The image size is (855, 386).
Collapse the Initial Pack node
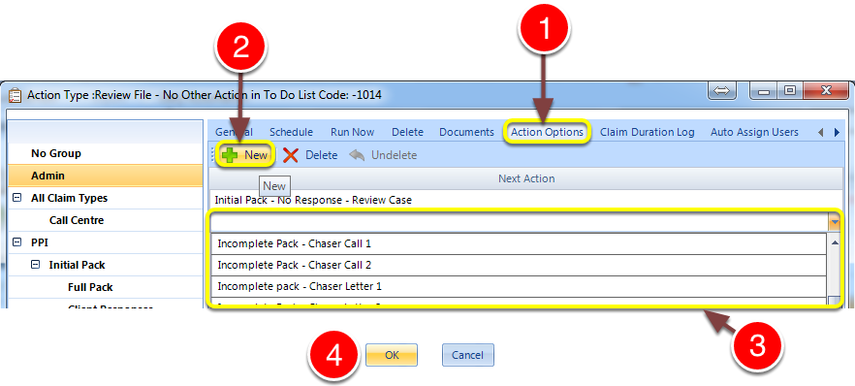tap(35, 264)
